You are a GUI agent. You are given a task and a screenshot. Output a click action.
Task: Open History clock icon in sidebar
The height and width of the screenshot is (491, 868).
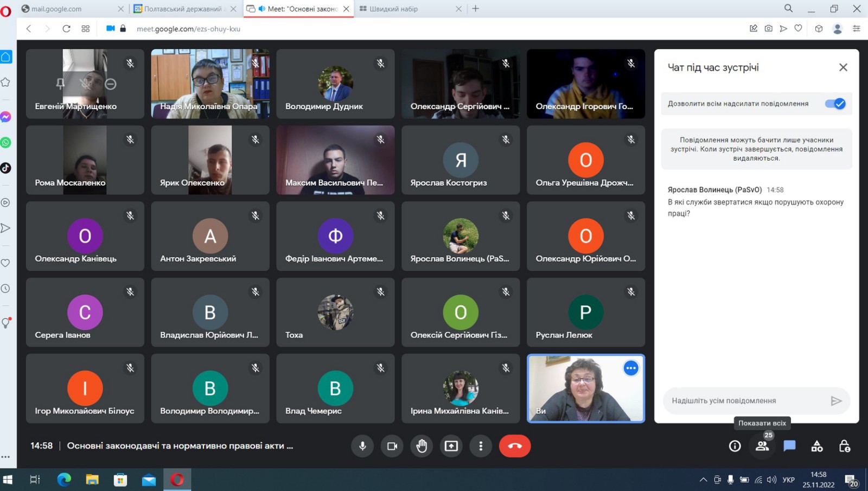pos(5,289)
